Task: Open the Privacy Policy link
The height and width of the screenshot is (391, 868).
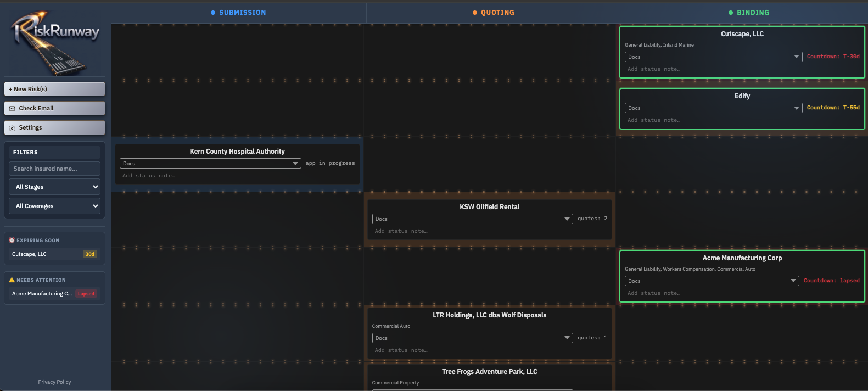Action: [x=54, y=382]
